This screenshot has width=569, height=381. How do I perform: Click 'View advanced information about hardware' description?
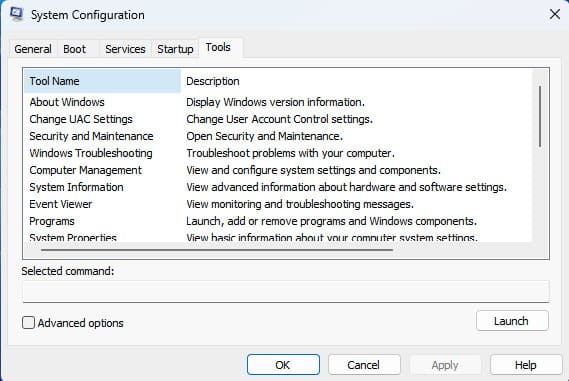coord(347,187)
